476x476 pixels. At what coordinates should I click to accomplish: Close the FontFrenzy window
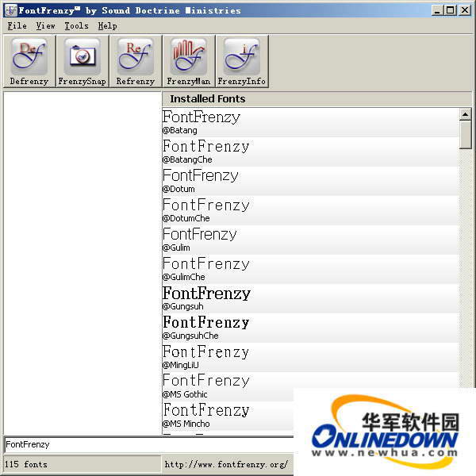[464, 10]
